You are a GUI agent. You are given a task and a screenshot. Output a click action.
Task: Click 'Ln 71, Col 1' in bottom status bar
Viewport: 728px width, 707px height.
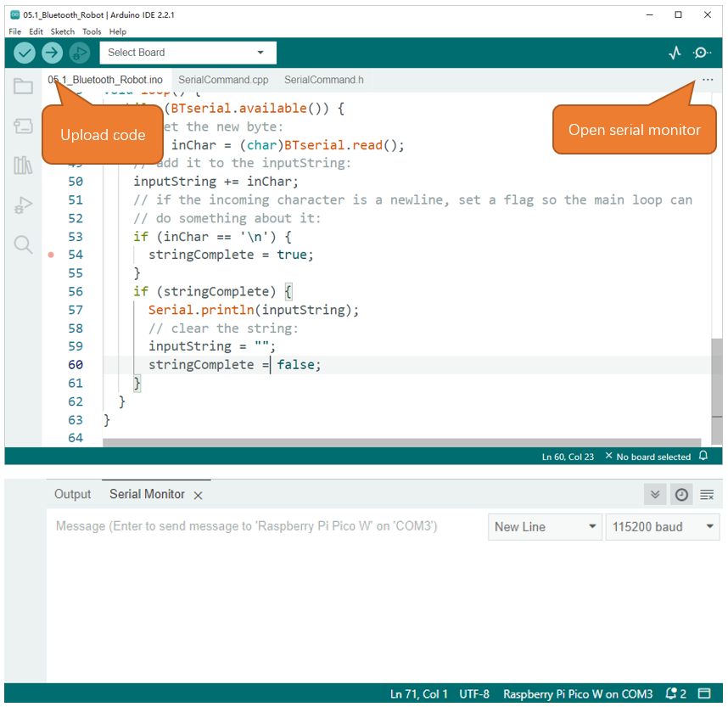[x=419, y=694]
